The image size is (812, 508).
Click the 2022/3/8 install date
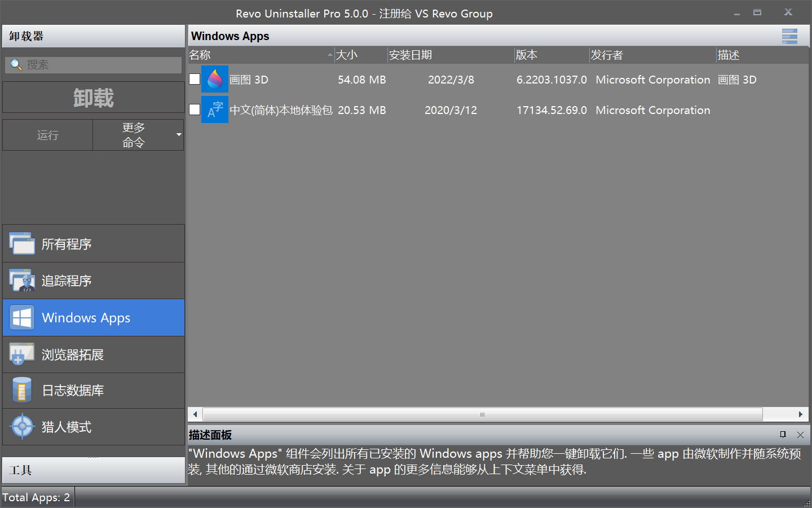451,80
